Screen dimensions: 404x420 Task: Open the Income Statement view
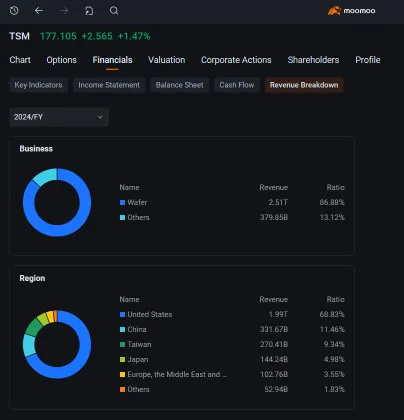(x=109, y=85)
